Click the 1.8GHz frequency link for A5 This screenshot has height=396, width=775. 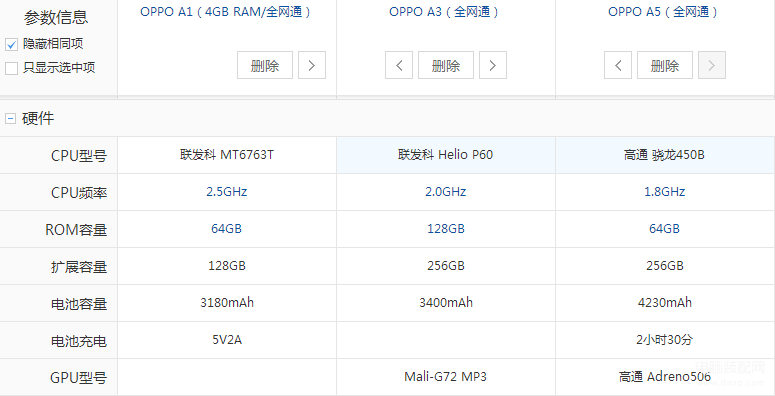[x=665, y=192]
